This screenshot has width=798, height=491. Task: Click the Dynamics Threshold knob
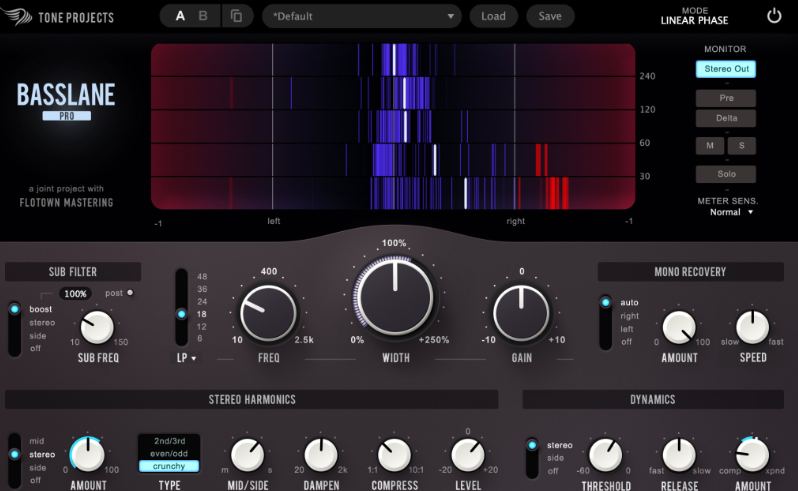click(606, 454)
